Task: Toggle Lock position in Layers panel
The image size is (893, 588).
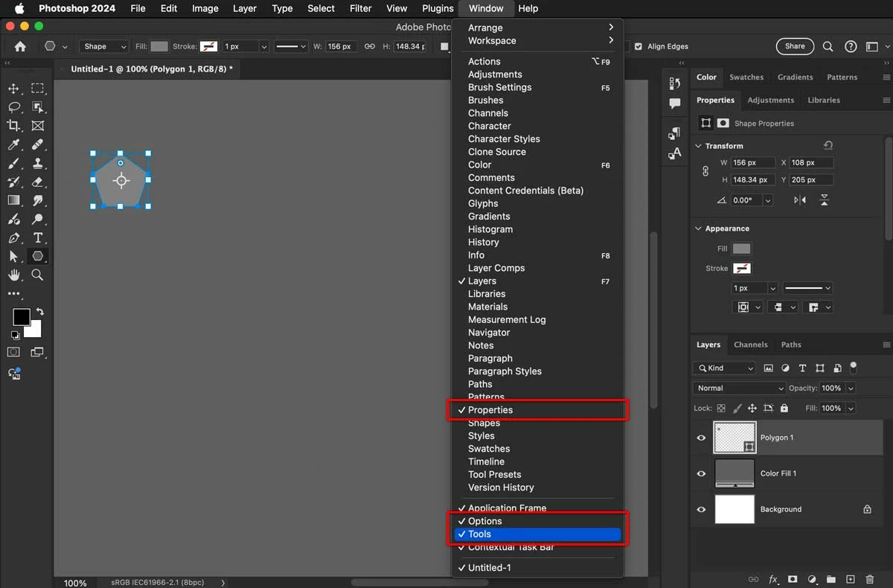Action: 752,409
